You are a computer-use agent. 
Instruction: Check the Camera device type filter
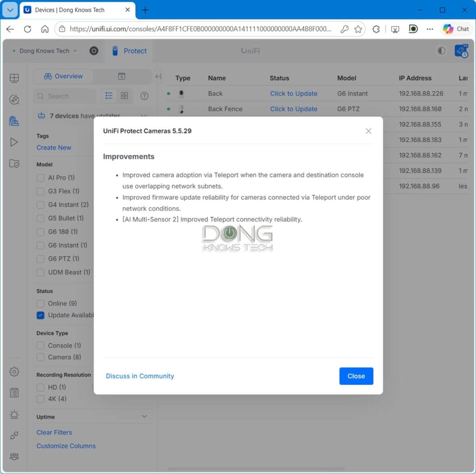(x=40, y=357)
